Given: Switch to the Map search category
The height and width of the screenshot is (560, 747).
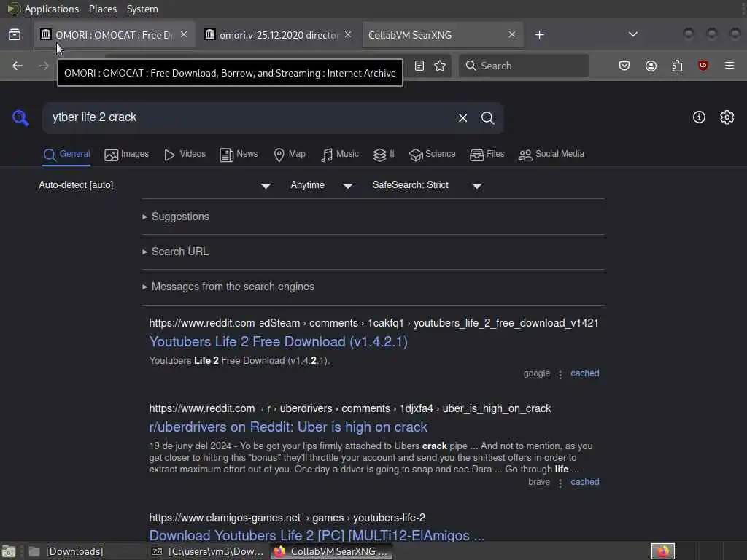Looking at the screenshot, I should click(289, 155).
